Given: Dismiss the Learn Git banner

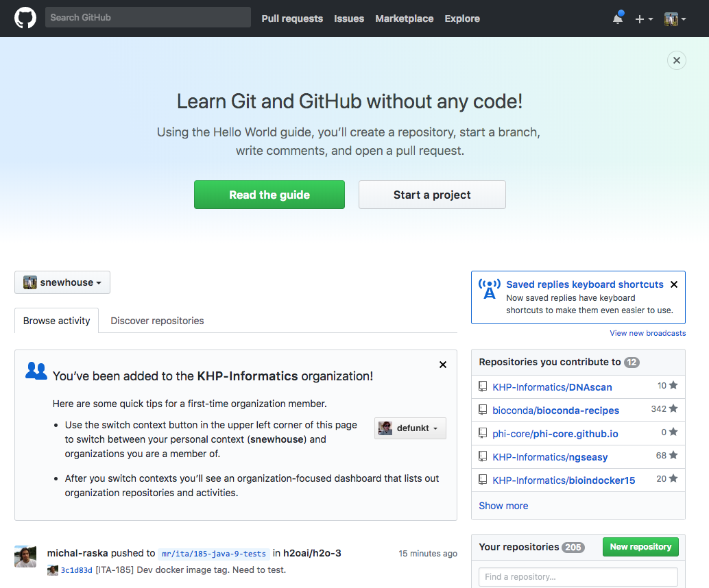Looking at the screenshot, I should click(677, 60).
